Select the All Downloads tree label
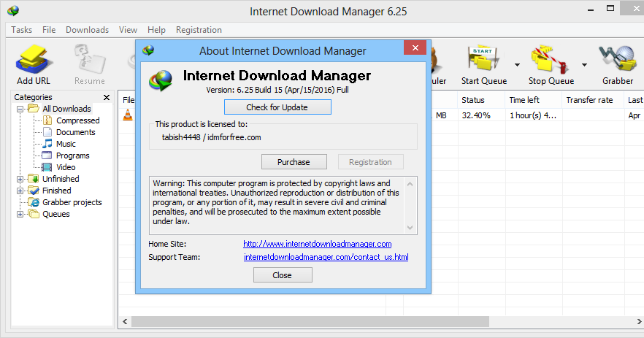 tap(67, 109)
